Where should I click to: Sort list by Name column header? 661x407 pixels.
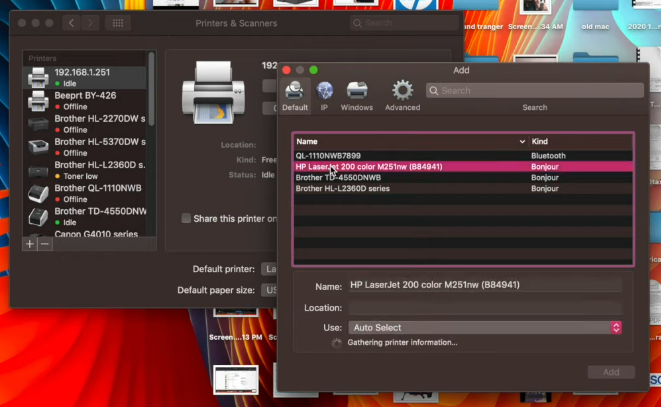point(411,141)
